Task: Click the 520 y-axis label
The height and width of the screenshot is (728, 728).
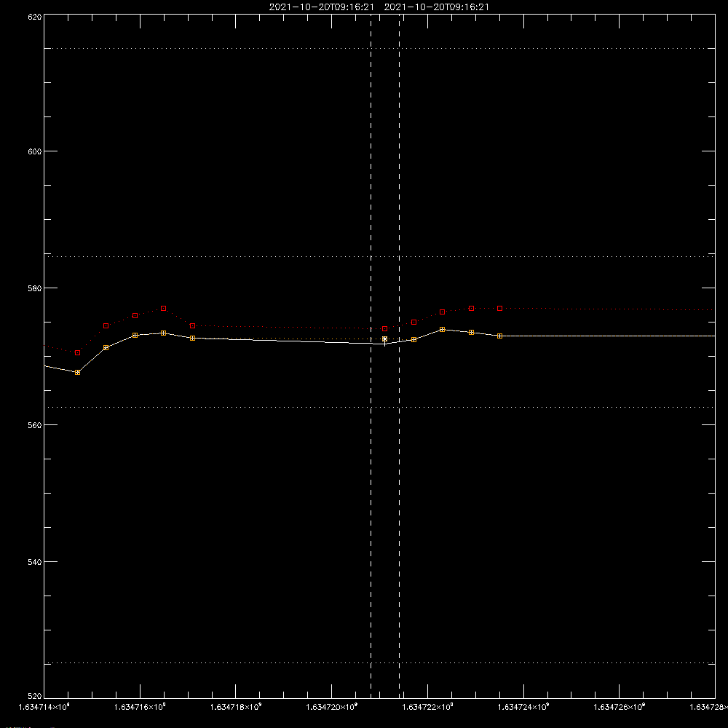Action: [x=35, y=696]
